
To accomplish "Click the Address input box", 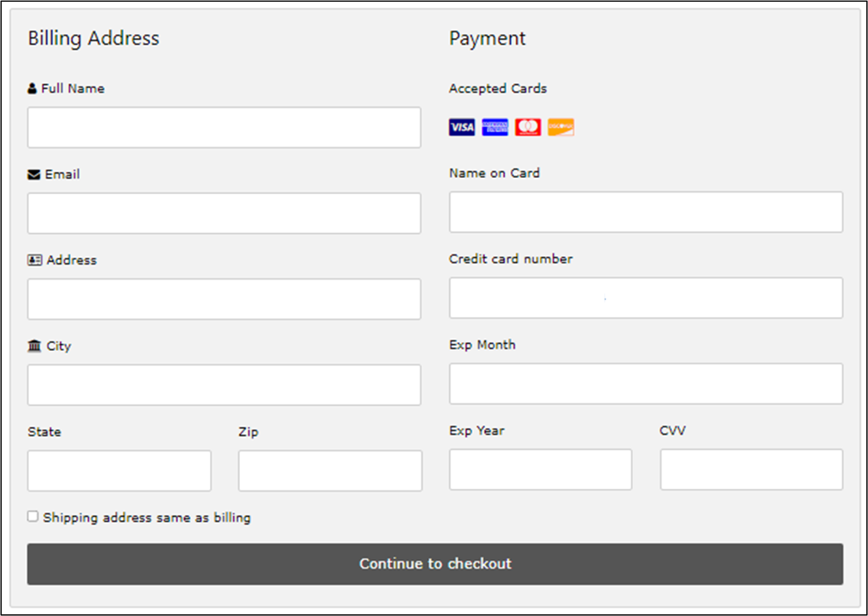I will coord(224,298).
